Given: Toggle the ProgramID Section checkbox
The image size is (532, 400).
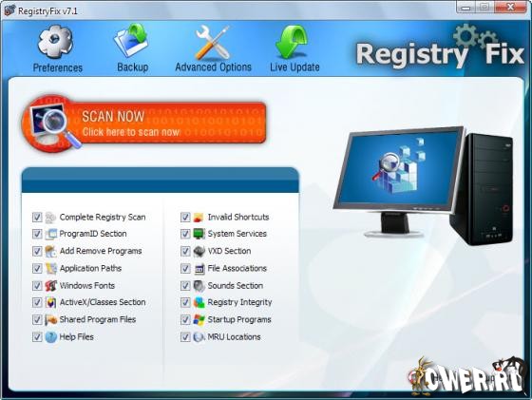Looking at the screenshot, I should point(37,234).
